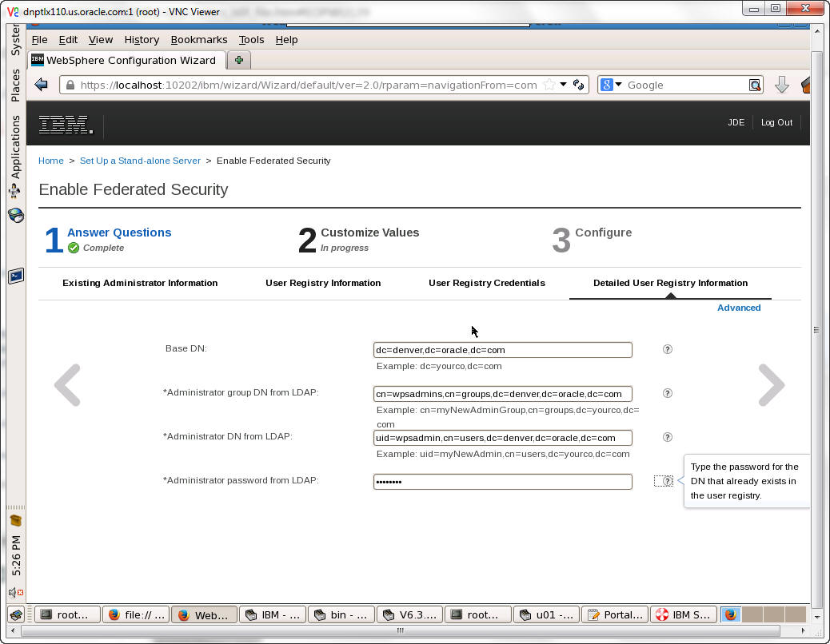
Task: Click the JDE user link
Action: point(736,122)
